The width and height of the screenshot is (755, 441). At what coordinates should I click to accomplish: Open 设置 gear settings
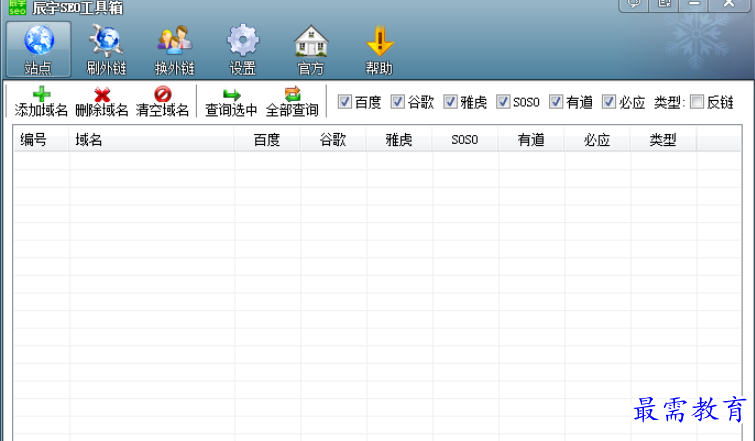pyautogui.click(x=243, y=50)
